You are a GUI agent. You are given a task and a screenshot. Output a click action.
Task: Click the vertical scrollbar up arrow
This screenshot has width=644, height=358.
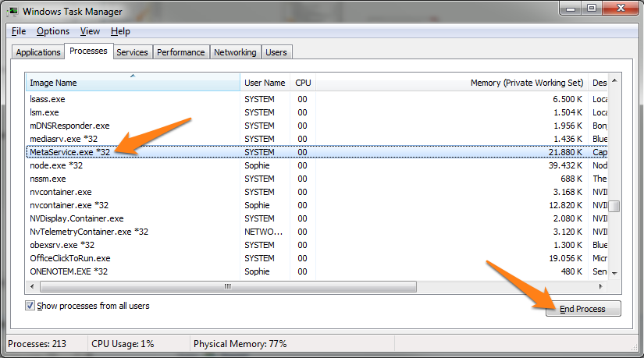coord(614,80)
